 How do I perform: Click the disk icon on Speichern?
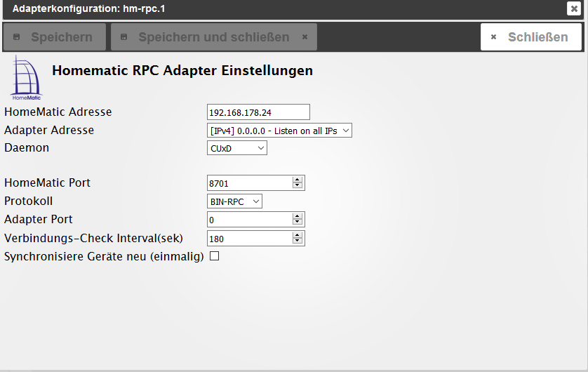17,36
